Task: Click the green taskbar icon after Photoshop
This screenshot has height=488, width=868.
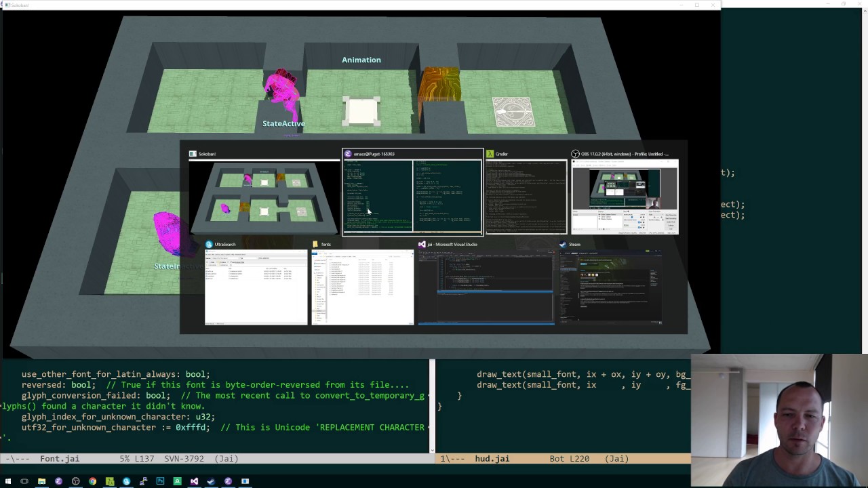Action: (x=177, y=481)
